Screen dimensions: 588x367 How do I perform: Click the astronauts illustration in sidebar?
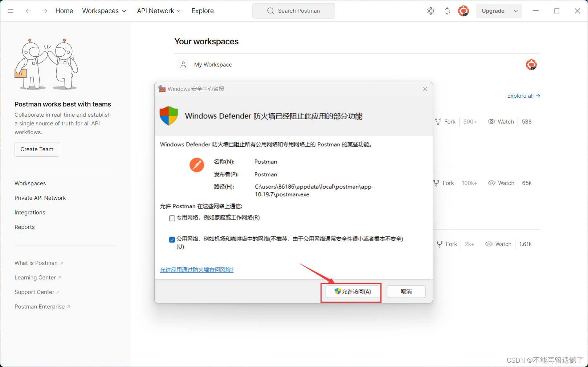point(46,64)
